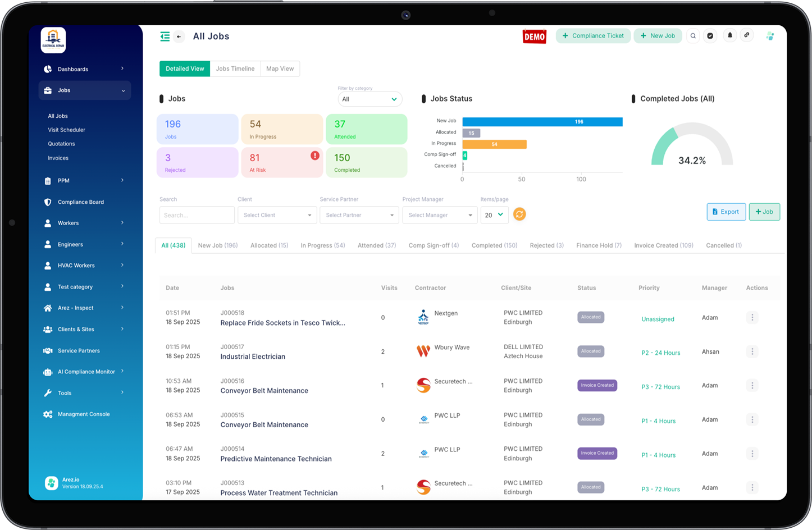812x530 pixels.
Task: Open the Filter by category dropdown
Action: 369,99
